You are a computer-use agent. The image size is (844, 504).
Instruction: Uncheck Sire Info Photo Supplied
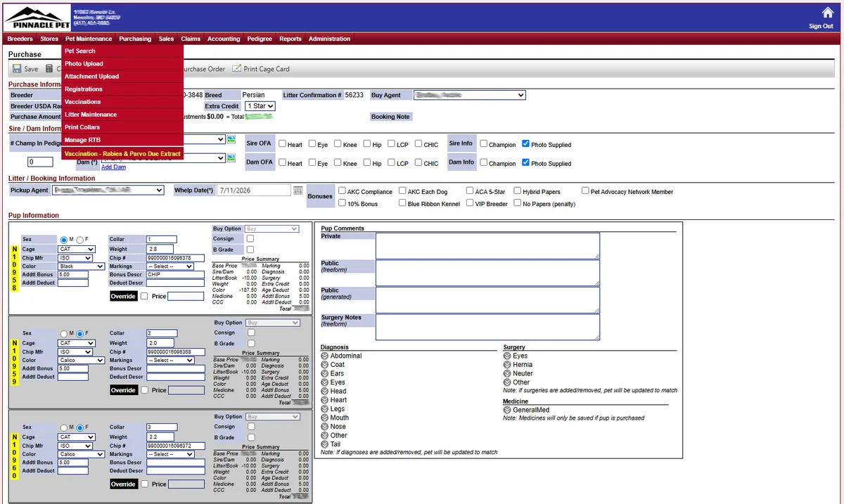tap(525, 144)
